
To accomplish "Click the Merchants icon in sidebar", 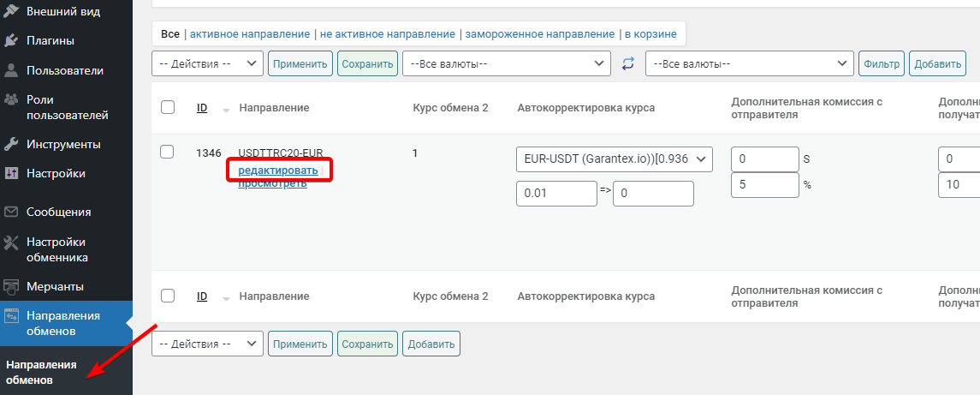I will tap(12, 286).
